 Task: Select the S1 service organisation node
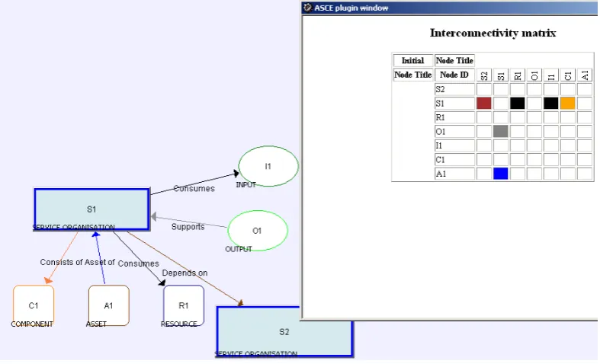[91, 209]
